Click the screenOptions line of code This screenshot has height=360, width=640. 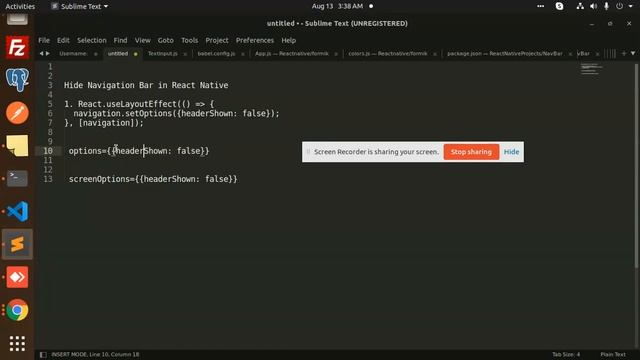pyautogui.click(x=153, y=179)
